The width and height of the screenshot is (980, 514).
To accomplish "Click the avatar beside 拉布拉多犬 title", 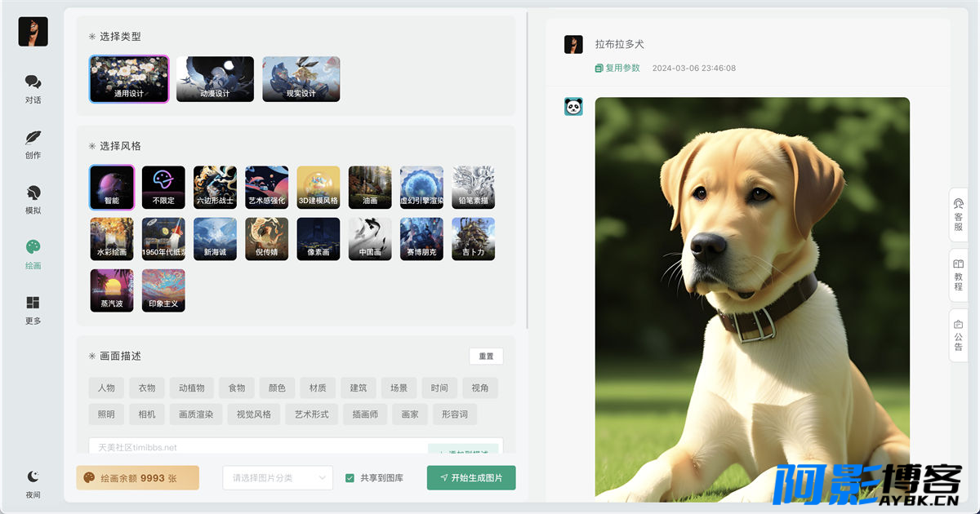I will coord(573,44).
